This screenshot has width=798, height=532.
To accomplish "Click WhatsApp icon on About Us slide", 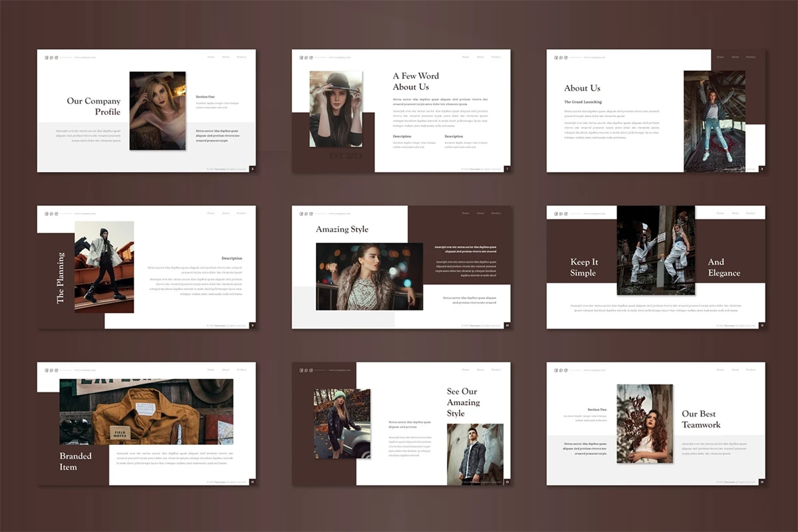I will click(561, 57).
